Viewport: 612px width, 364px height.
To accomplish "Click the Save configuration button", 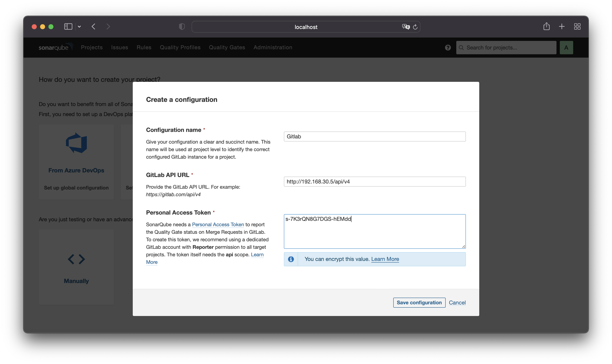I will click(x=419, y=302).
